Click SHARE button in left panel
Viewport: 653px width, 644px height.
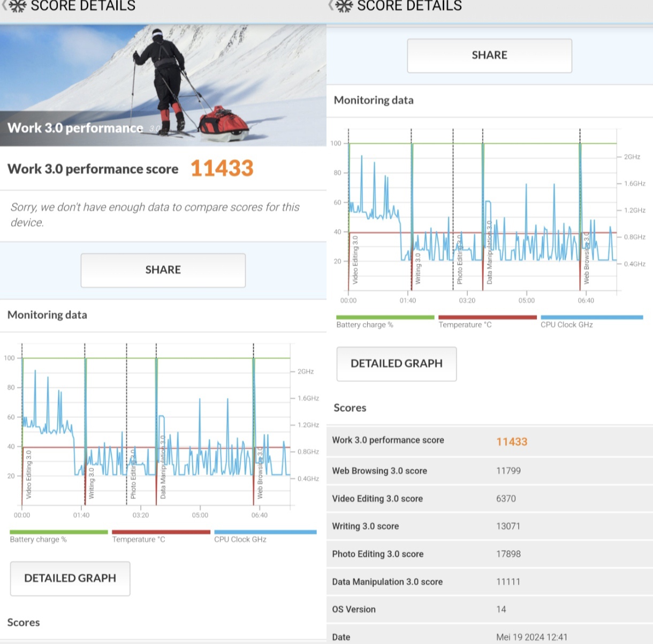[x=163, y=270]
